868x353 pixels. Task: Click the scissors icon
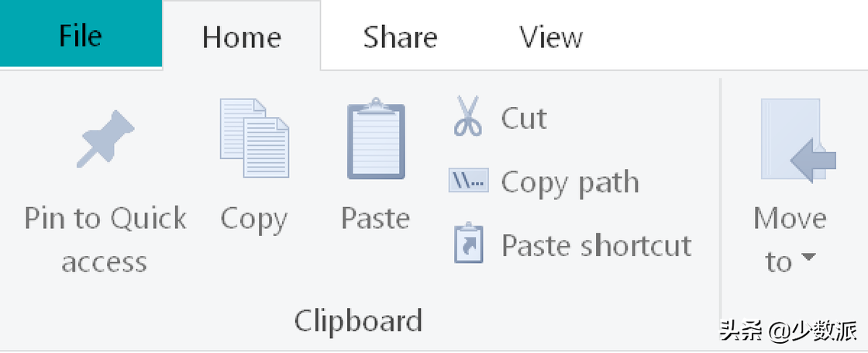(x=468, y=117)
